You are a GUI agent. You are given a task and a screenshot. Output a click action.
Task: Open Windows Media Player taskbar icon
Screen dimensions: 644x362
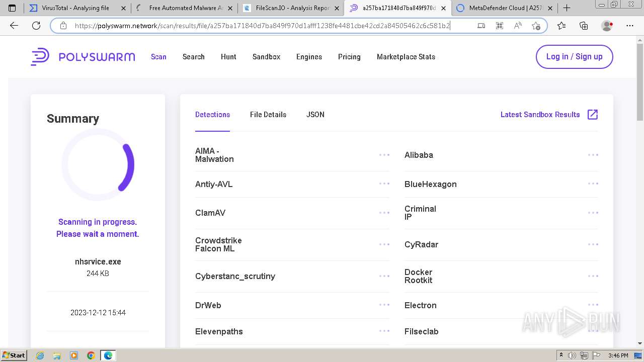point(74,355)
